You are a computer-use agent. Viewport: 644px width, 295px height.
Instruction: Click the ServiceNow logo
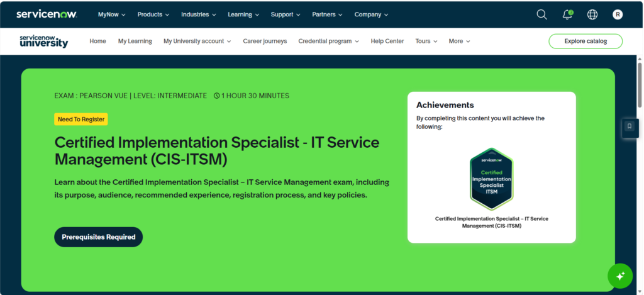tap(47, 14)
